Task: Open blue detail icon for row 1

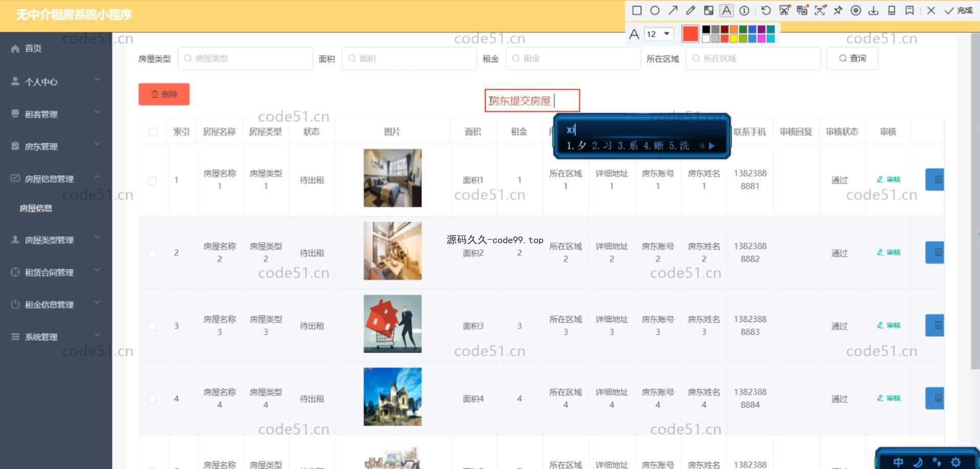Action: click(x=934, y=180)
